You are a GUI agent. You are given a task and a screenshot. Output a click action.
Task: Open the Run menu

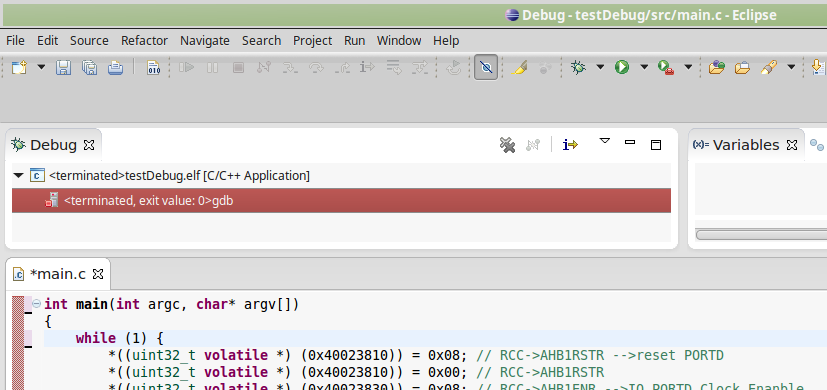(x=354, y=41)
